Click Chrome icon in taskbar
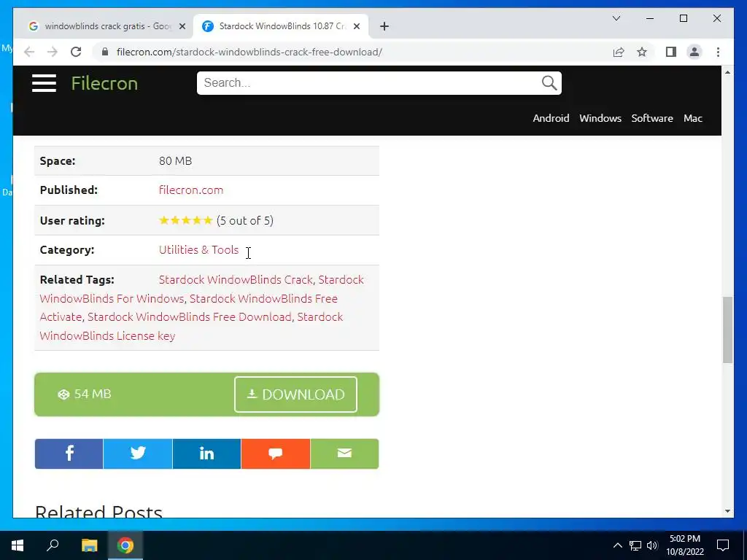747x560 pixels. tap(125, 545)
